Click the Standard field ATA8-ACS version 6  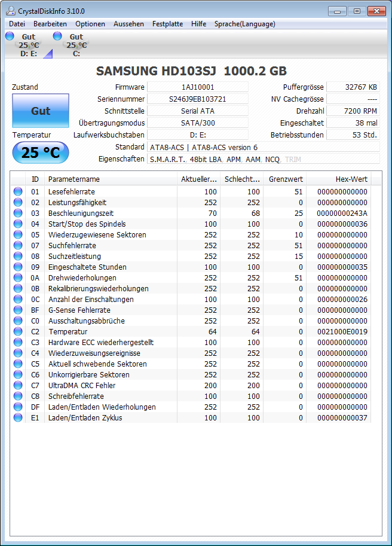(264, 147)
